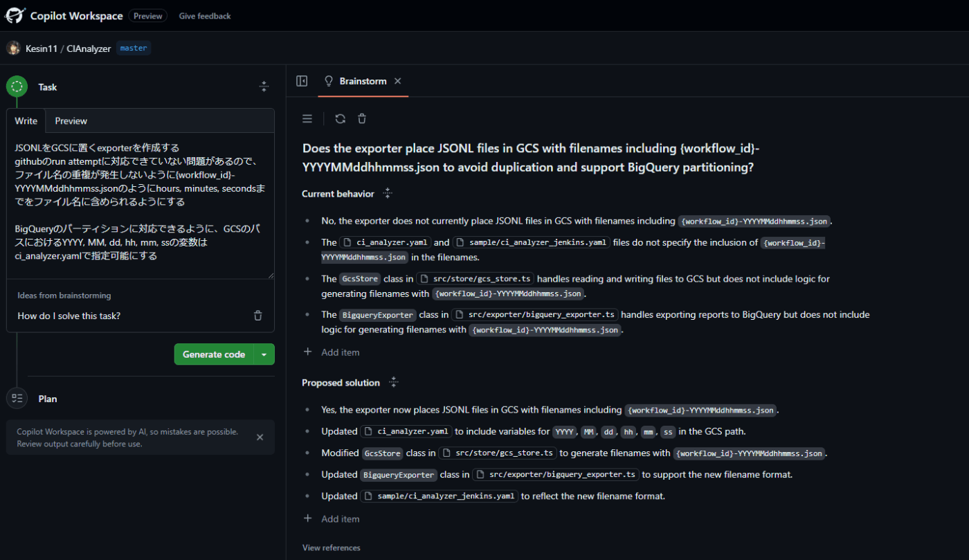This screenshot has height=560, width=969.
Task: Select the 'How do I solve this task?' idea
Action: (69, 316)
